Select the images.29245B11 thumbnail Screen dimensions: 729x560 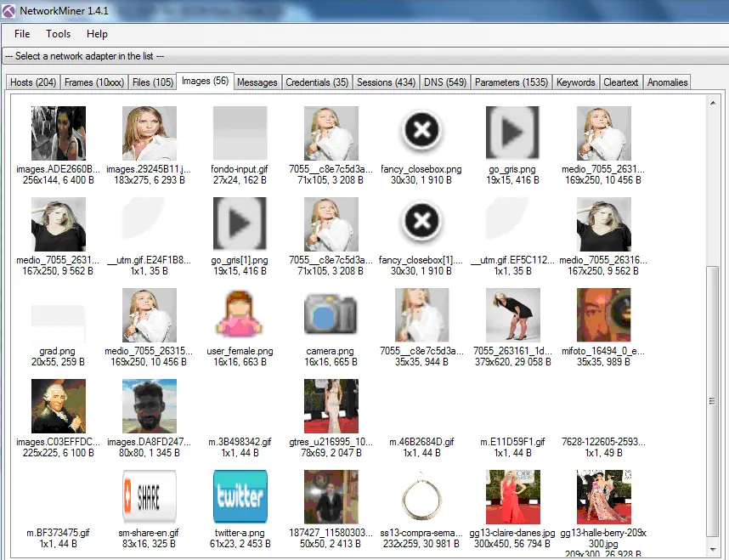[150, 133]
